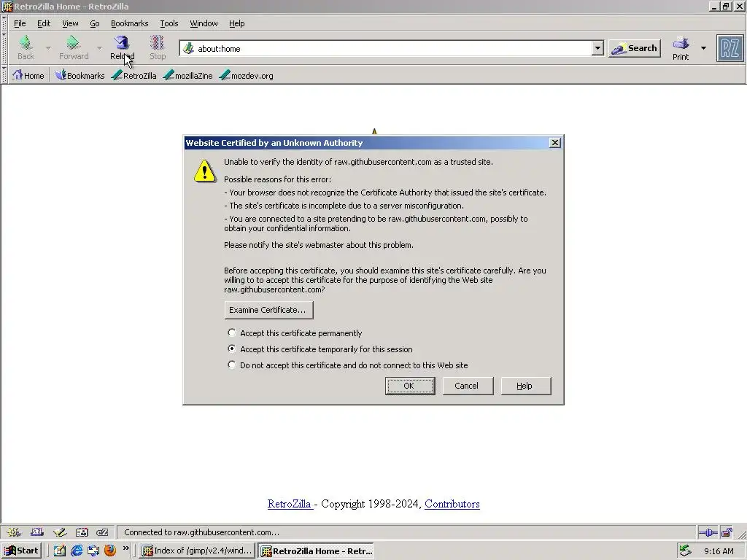747x560 pixels.
Task: Click the warning triangle icon in the dialog
Action: (205, 171)
